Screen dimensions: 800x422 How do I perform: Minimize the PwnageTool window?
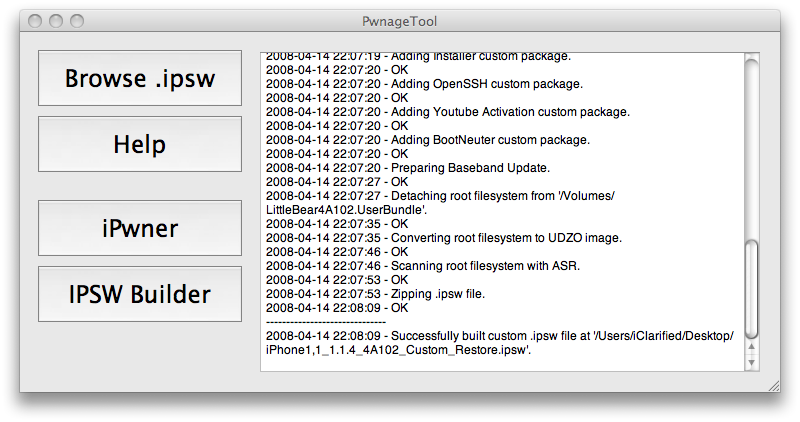point(56,21)
